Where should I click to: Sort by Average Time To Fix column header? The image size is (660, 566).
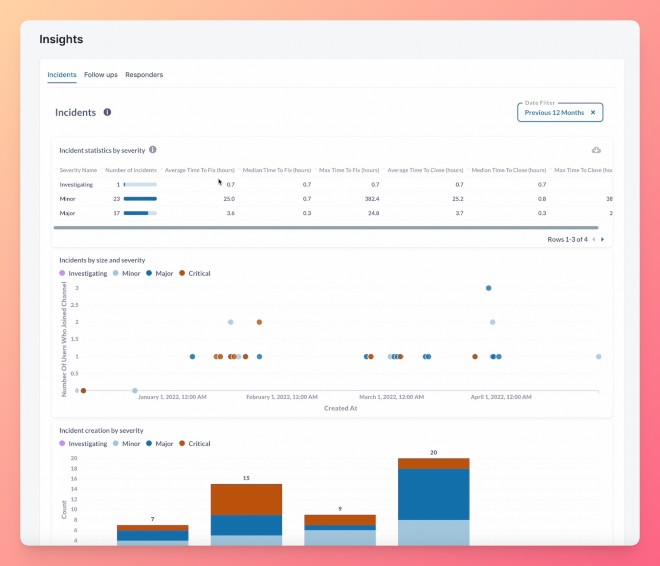[200, 170]
